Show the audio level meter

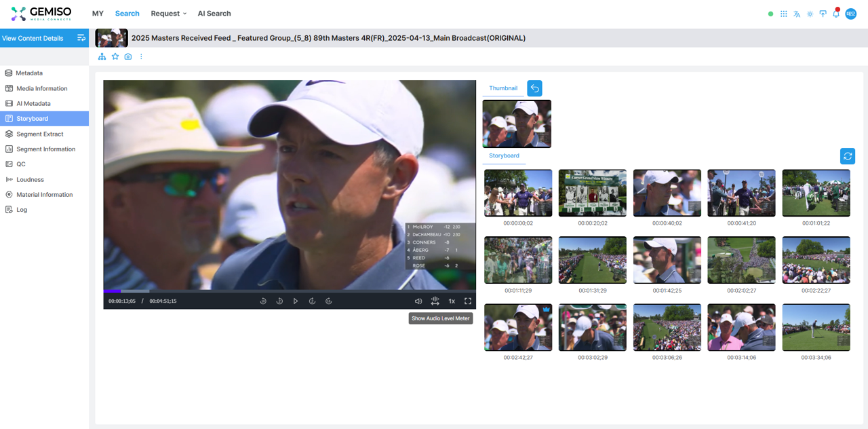[435, 301]
